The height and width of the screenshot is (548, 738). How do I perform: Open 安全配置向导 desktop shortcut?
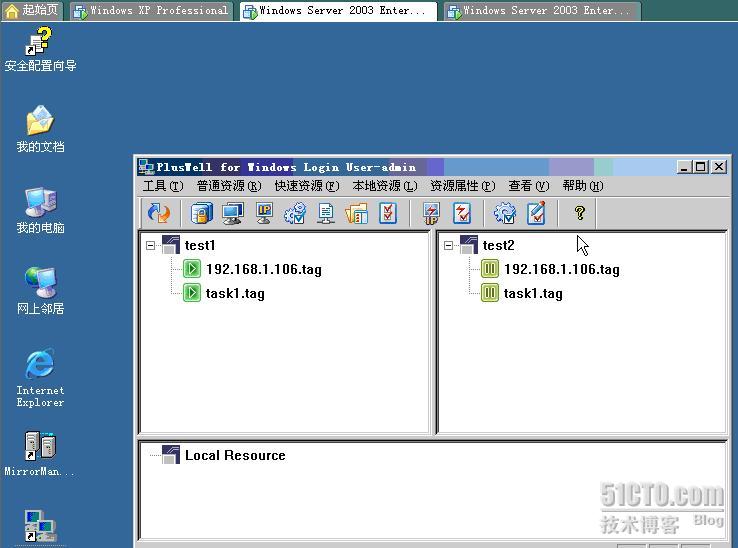coord(39,49)
